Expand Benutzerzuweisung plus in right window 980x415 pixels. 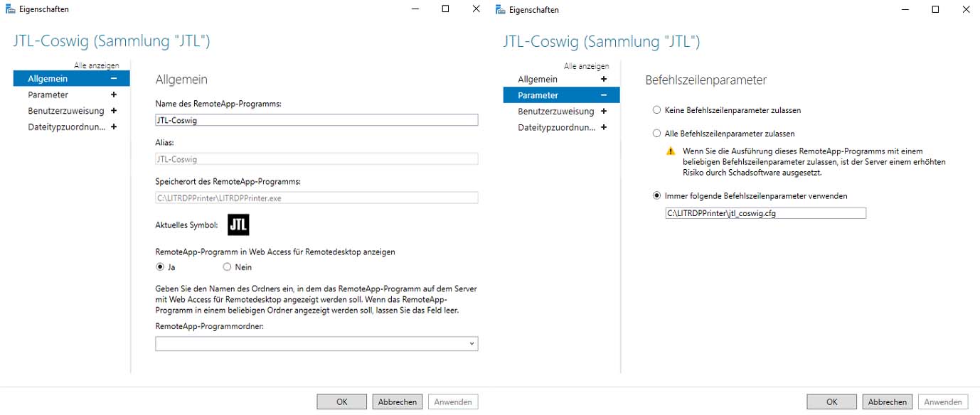tap(604, 111)
